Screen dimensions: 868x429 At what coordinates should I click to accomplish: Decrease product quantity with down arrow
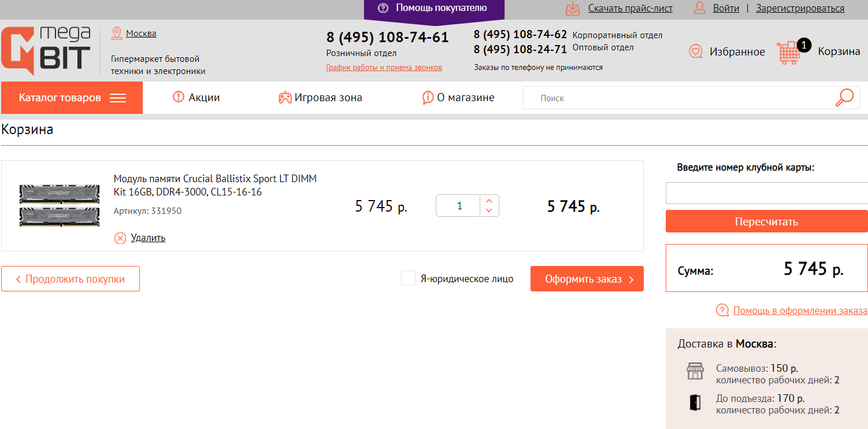click(x=489, y=210)
